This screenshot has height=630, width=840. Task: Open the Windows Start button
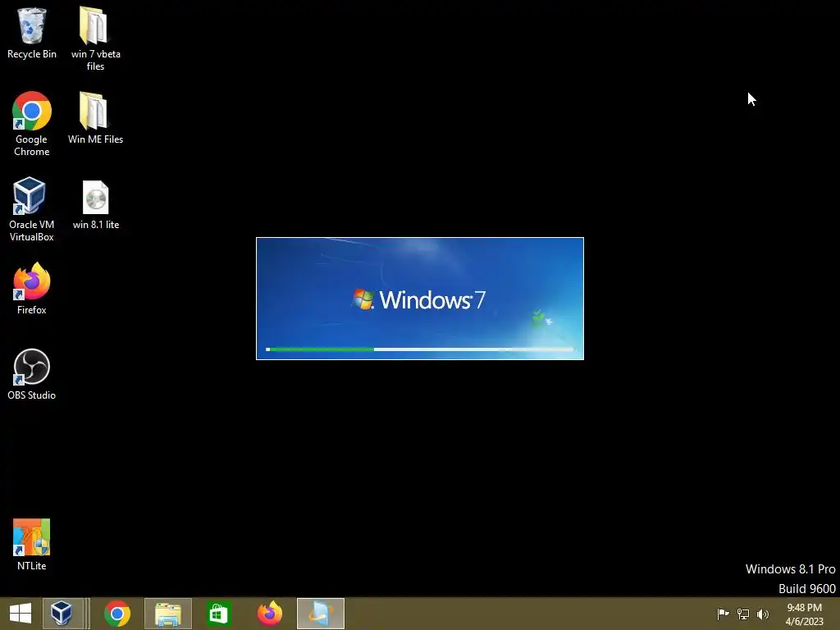tap(21, 614)
